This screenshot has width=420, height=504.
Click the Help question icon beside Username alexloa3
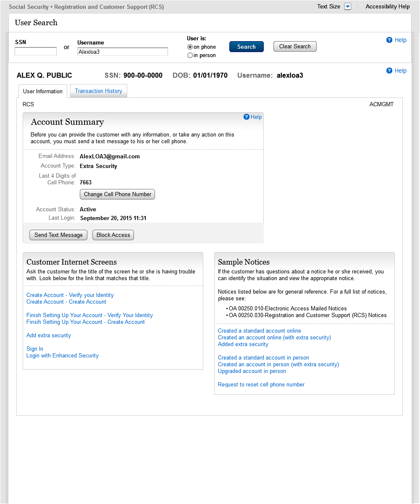(x=389, y=71)
